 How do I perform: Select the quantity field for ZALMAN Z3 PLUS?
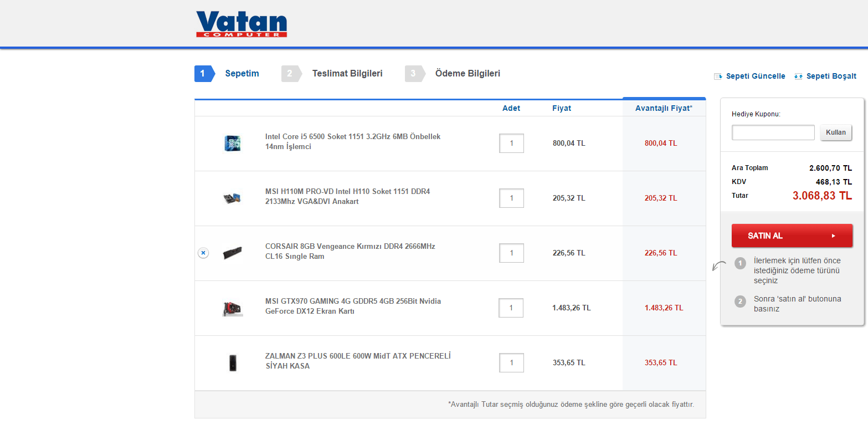(x=511, y=362)
